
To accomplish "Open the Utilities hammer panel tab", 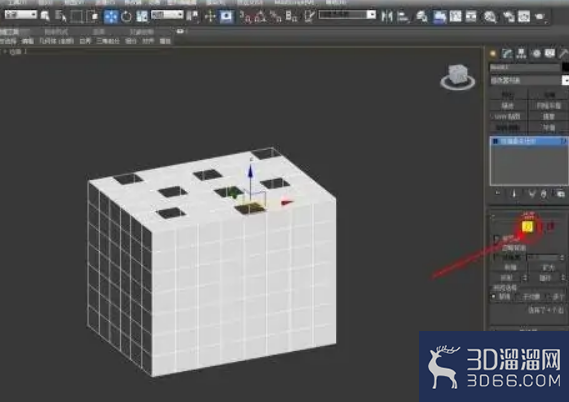I will 563,54.
